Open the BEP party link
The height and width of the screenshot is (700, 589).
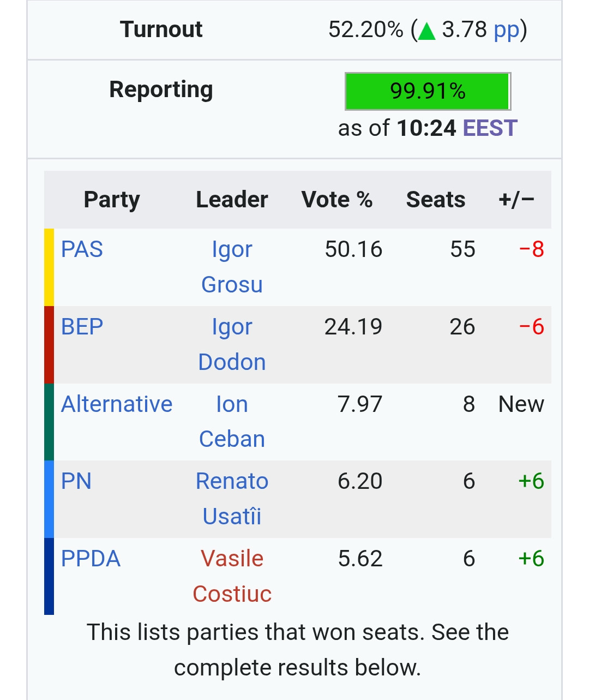point(82,327)
